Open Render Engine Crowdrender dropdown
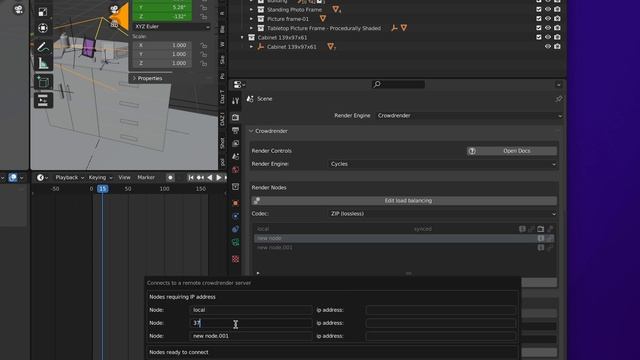 pos(469,116)
